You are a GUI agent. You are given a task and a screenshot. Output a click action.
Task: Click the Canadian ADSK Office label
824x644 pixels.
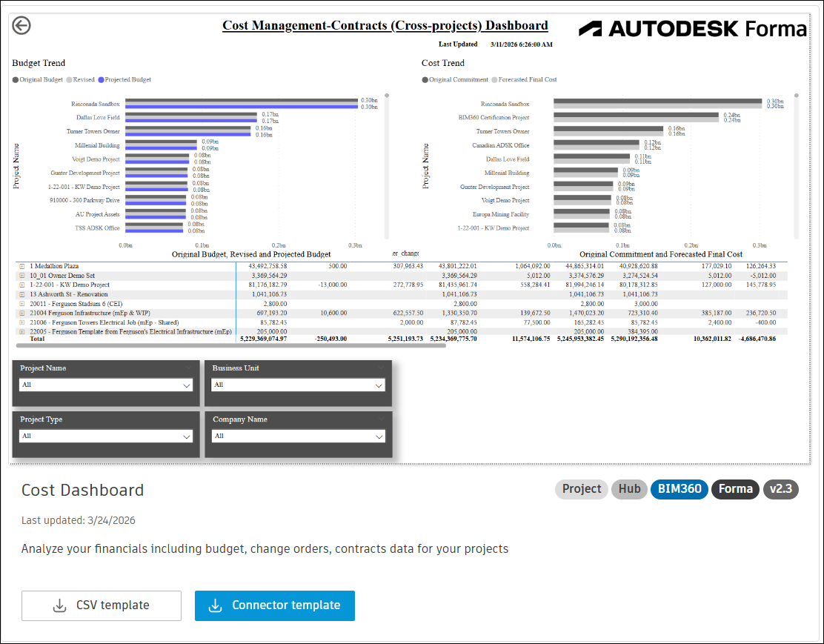tap(500, 146)
